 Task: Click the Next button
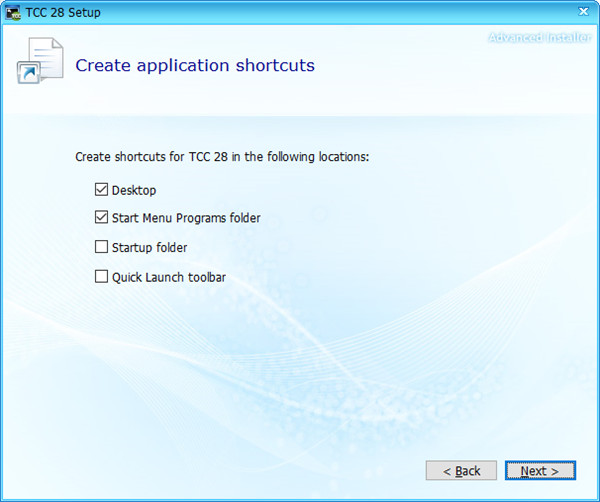coord(540,470)
